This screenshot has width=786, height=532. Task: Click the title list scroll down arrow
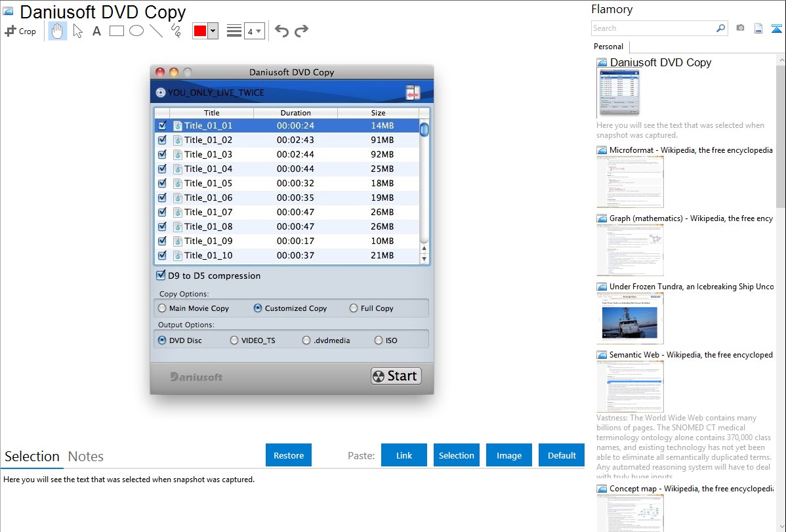point(424,259)
